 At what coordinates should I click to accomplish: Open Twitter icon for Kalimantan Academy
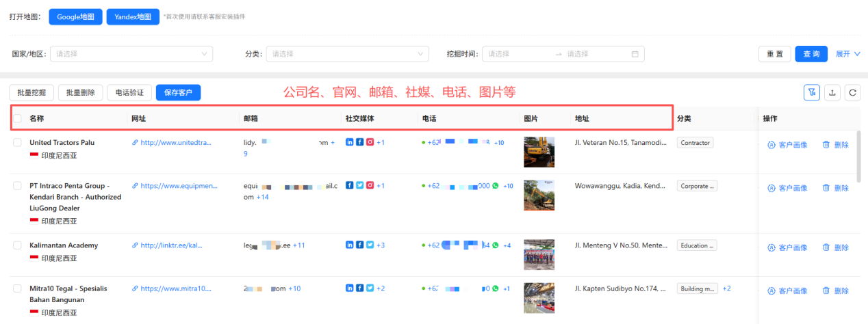tap(370, 245)
